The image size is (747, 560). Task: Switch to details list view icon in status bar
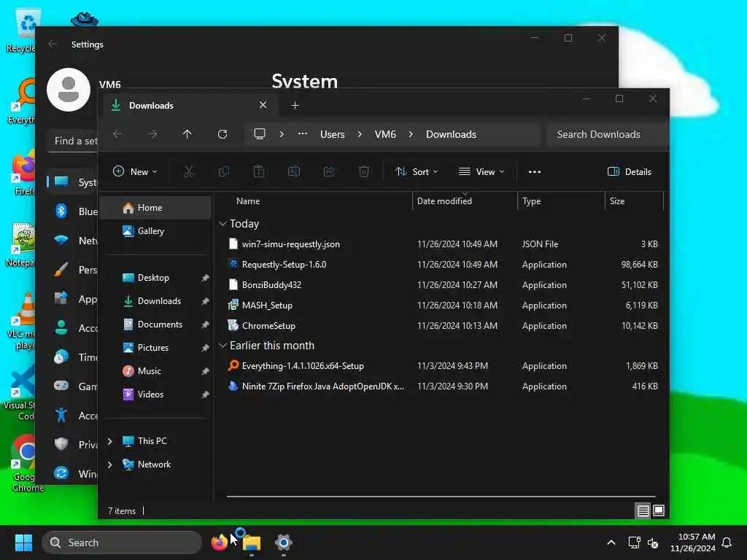tap(643, 511)
